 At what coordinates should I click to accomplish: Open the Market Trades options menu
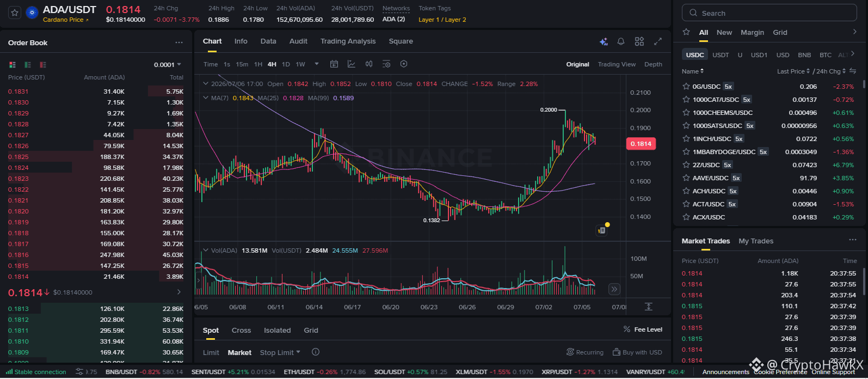click(853, 240)
